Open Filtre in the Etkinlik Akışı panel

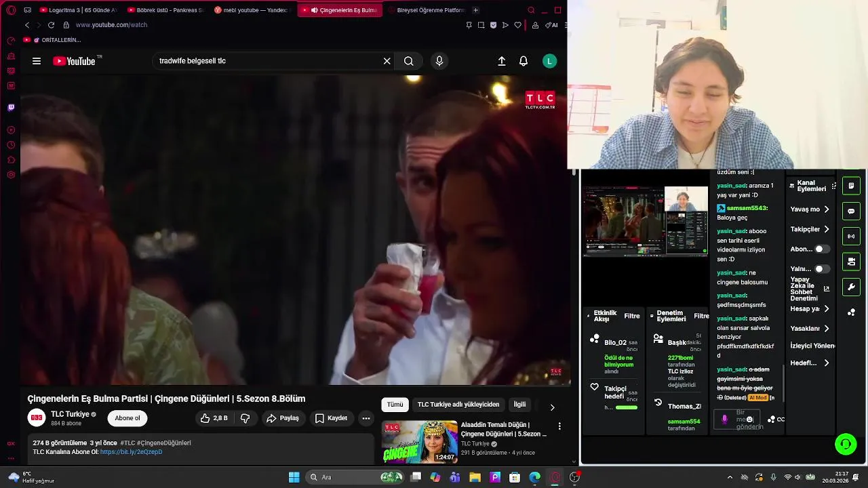pyautogui.click(x=632, y=316)
